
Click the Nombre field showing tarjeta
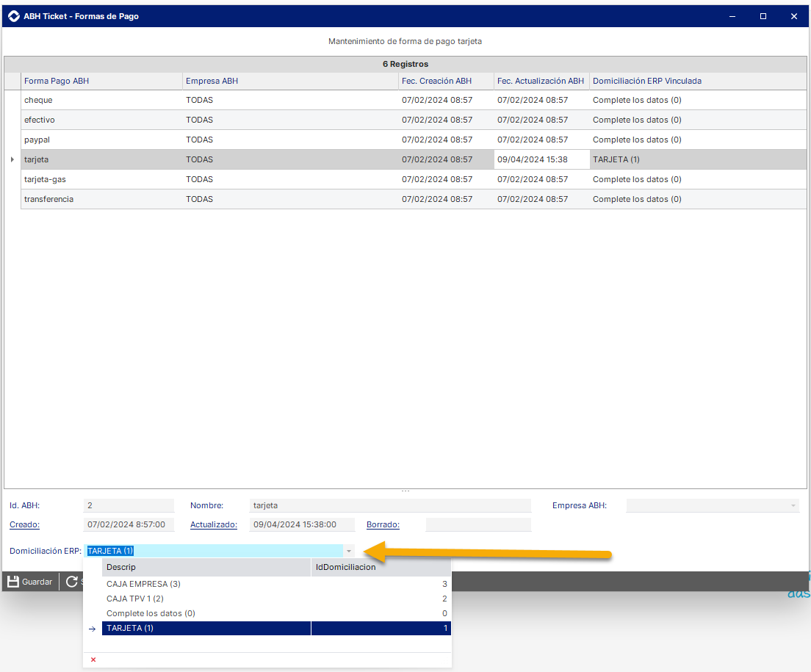click(390, 505)
